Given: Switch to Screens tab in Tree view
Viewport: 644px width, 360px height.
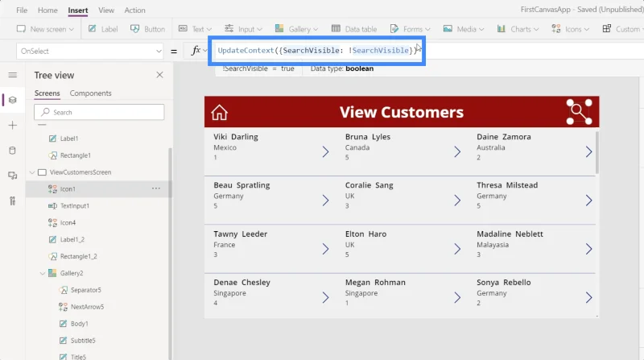Looking at the screenshot, I should click(47, 93).
